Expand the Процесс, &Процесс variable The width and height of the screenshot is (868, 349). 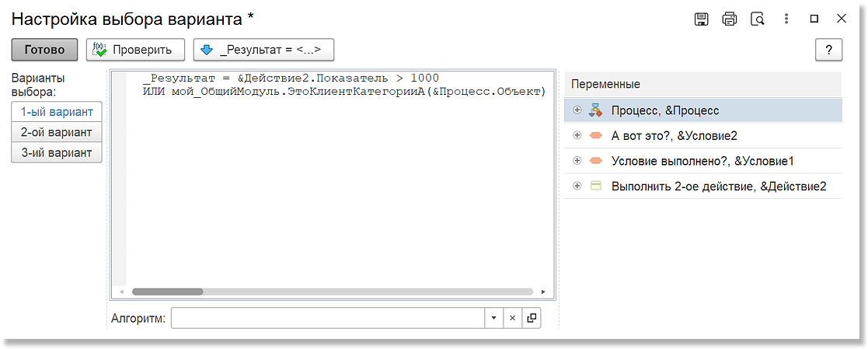(577, 110)
